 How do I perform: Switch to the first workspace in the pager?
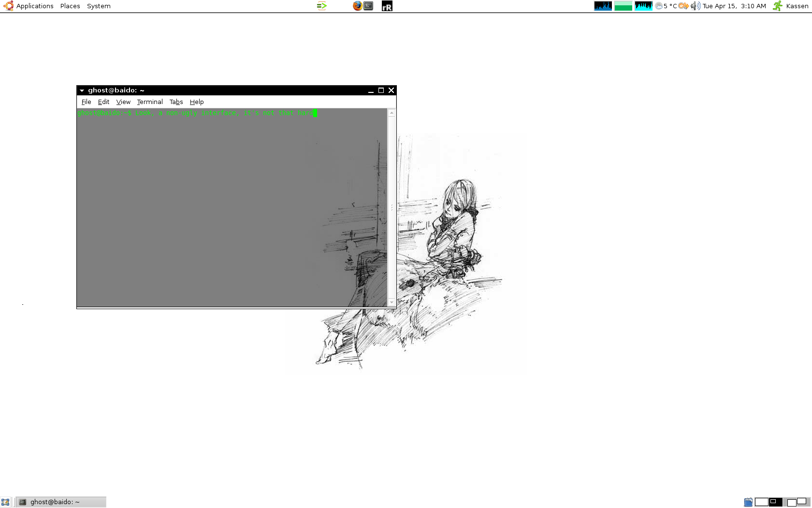tap(761, 502)
